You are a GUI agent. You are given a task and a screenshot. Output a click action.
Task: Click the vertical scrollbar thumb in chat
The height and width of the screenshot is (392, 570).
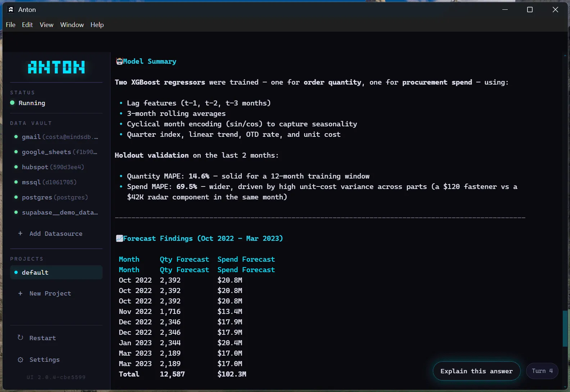(x=565, y=329)
